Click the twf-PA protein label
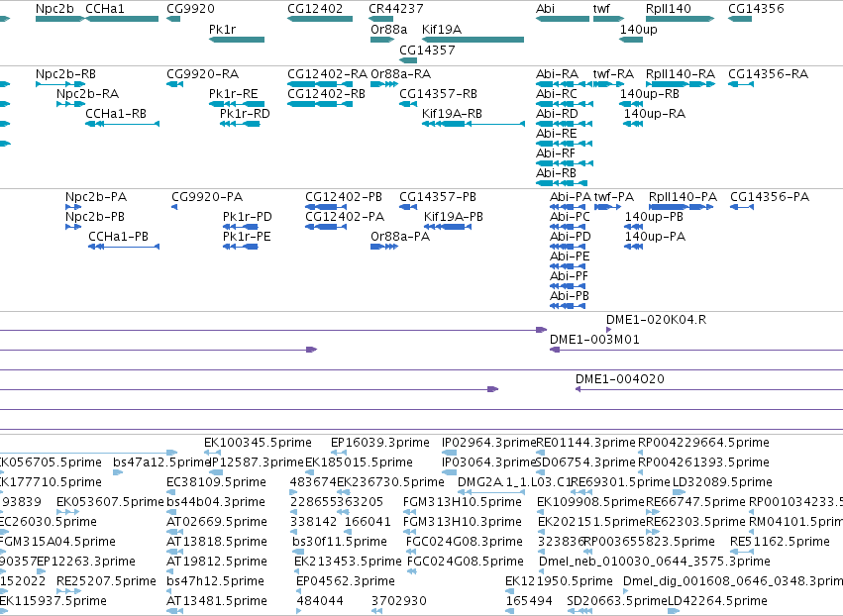 point(614,197)
